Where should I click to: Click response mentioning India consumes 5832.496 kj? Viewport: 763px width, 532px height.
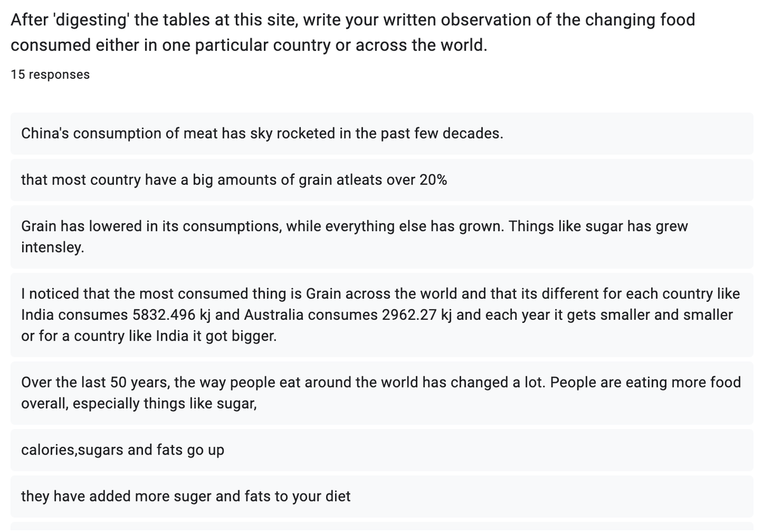(x=381, y=315)
